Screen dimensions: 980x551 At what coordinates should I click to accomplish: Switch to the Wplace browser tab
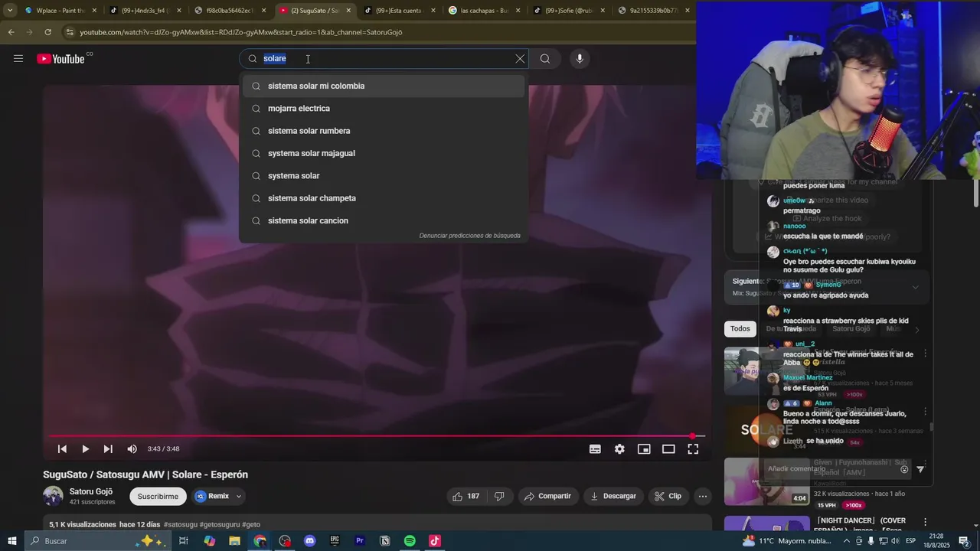(60, 11)
